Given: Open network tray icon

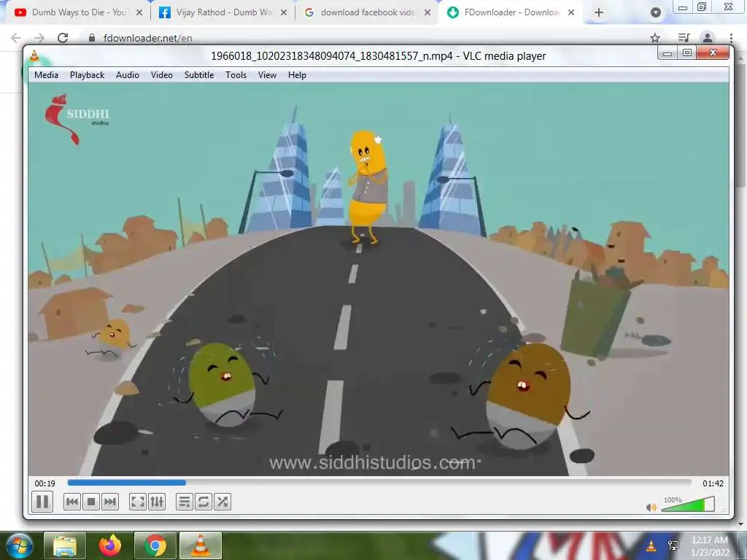Looking at the screenshot, I should [673, 545].
